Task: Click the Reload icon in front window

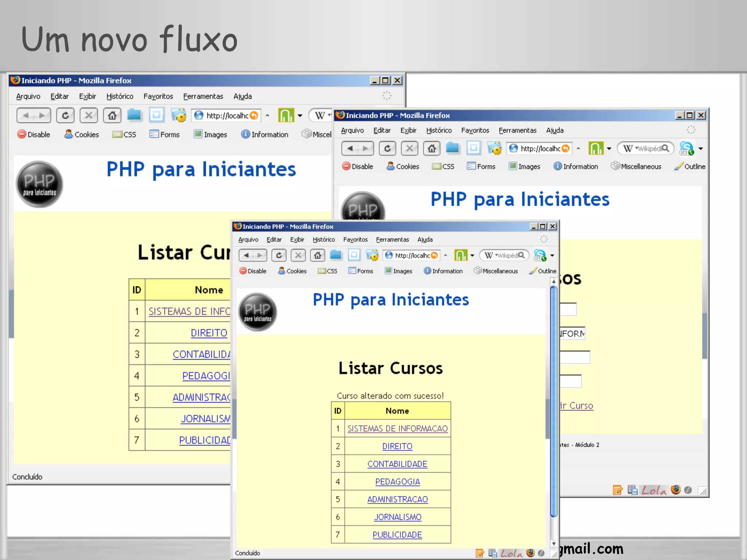Action: [x=279, y=255]
